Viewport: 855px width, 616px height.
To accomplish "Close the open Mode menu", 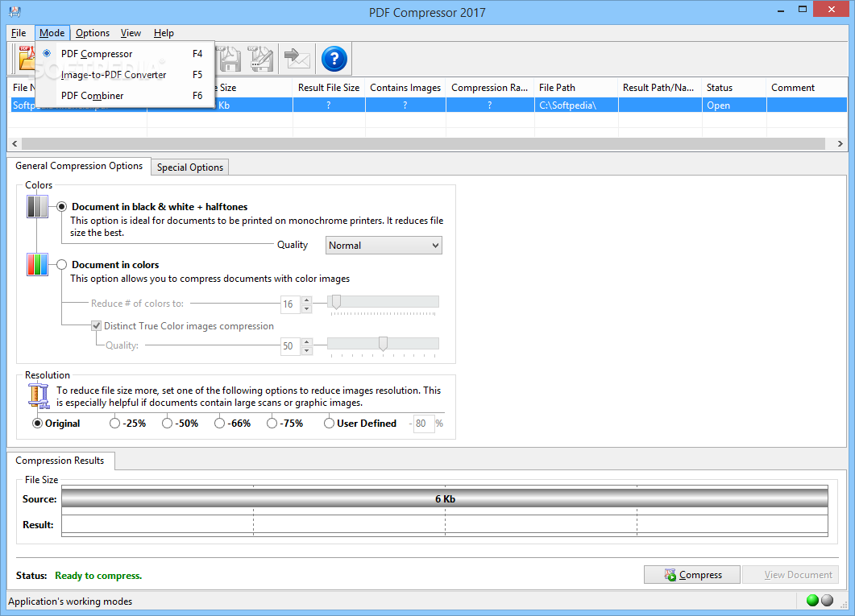I will point(52,33).
